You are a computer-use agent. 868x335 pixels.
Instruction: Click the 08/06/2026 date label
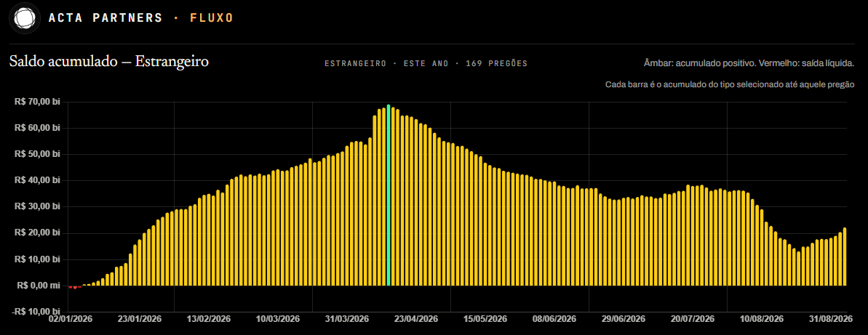tap(554, 320)
